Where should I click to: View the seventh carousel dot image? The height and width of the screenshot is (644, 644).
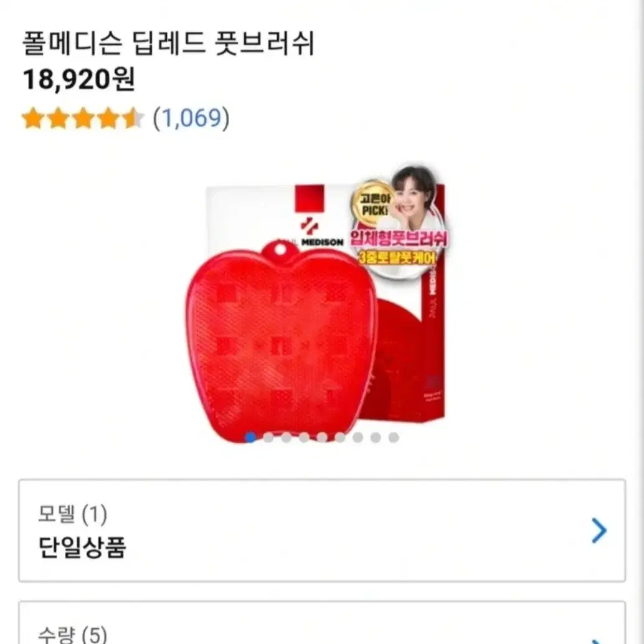tap(358, 437)
